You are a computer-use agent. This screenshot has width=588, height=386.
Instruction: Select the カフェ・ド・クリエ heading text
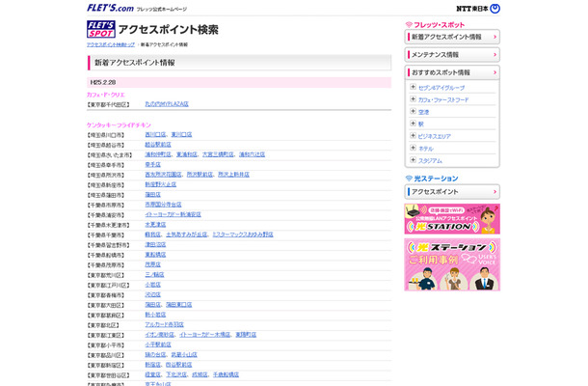106,95
